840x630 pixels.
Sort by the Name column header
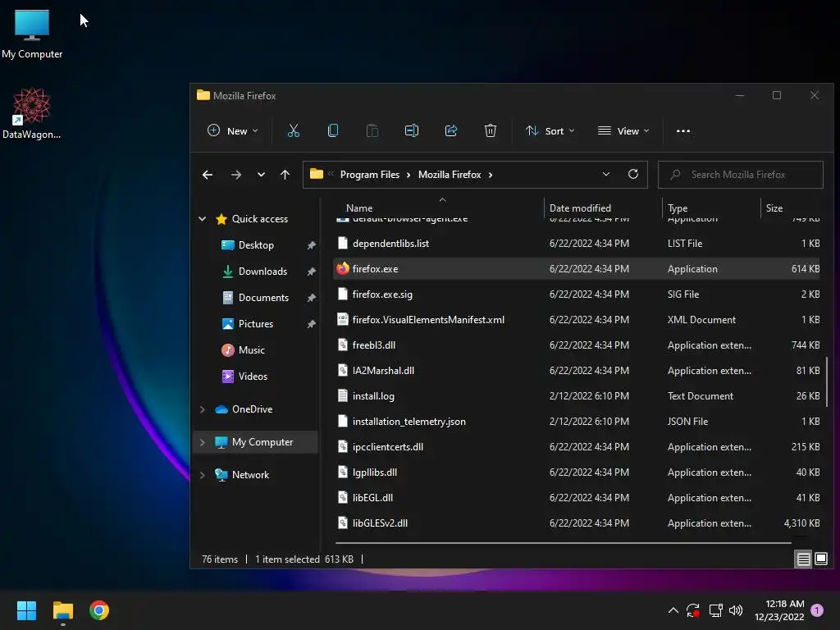point(359,208)
